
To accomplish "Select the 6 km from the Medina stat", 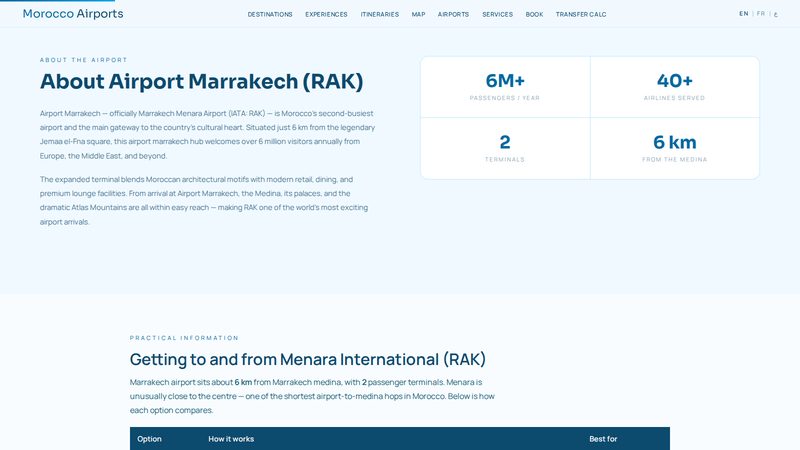I will (x=674, y=148).
